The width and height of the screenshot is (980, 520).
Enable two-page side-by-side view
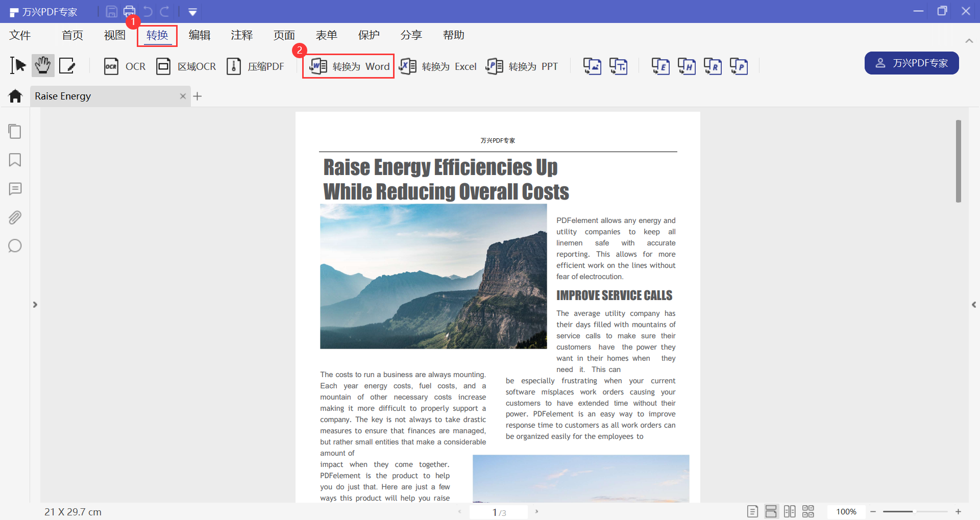tap(790, 511)
